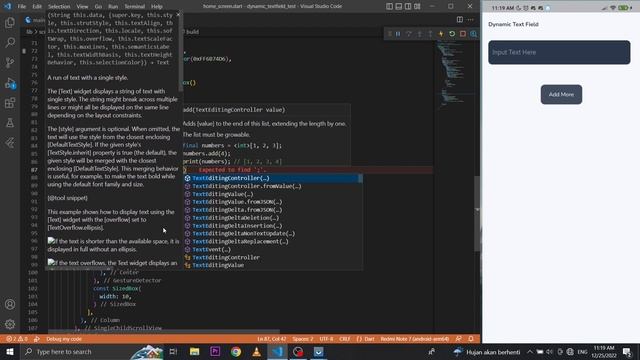Close the Text widget documentation popup
640x360 pixels.
[x=178, y=15]
